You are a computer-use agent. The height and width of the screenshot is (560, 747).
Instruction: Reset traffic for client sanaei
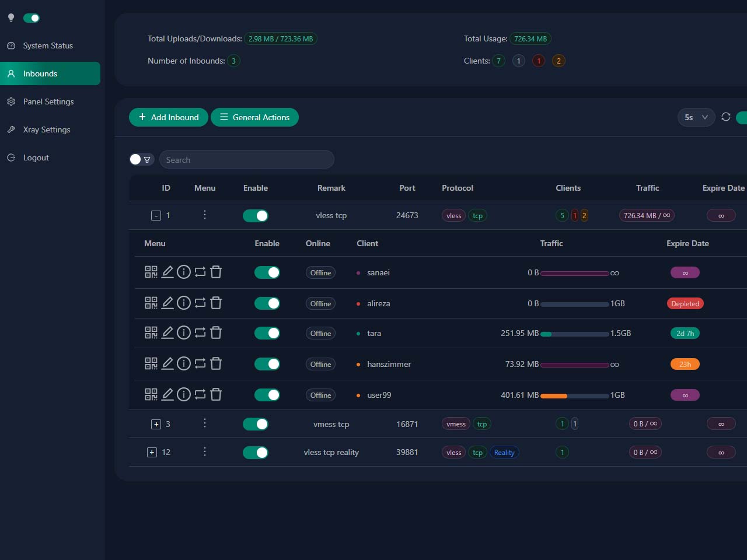(200, 272)
